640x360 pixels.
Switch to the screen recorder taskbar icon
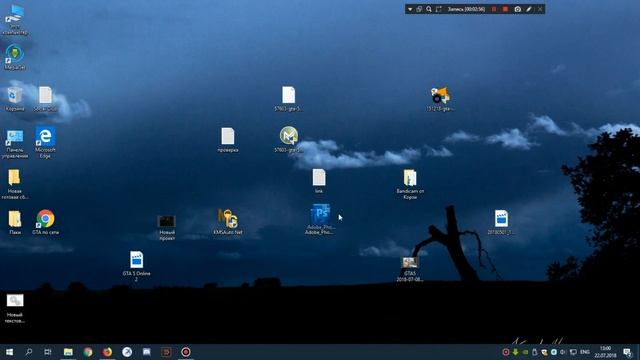[186, 352]
